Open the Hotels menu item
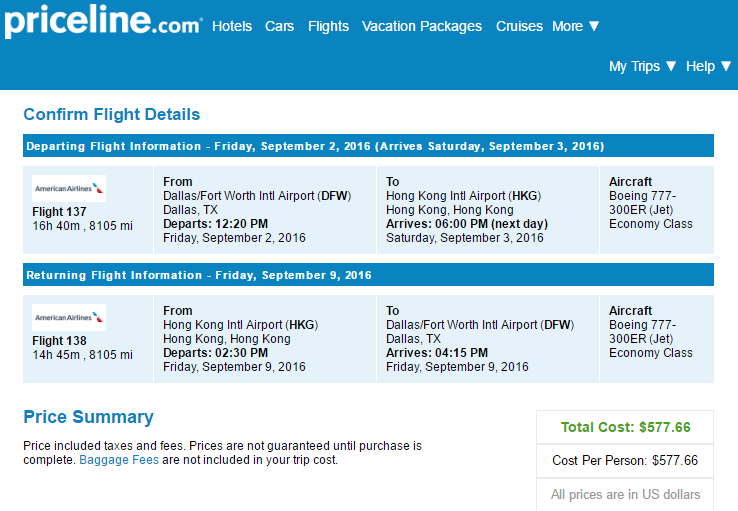This screenshot has height=511, width=738. coord(232,26)
